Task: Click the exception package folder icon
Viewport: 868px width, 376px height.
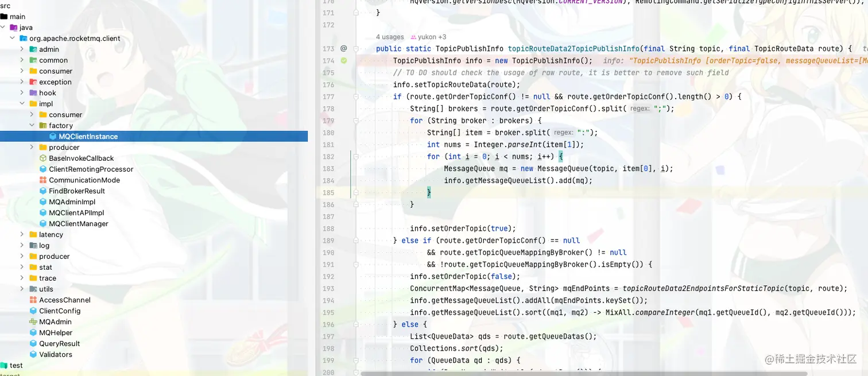Action: [33, 82]
